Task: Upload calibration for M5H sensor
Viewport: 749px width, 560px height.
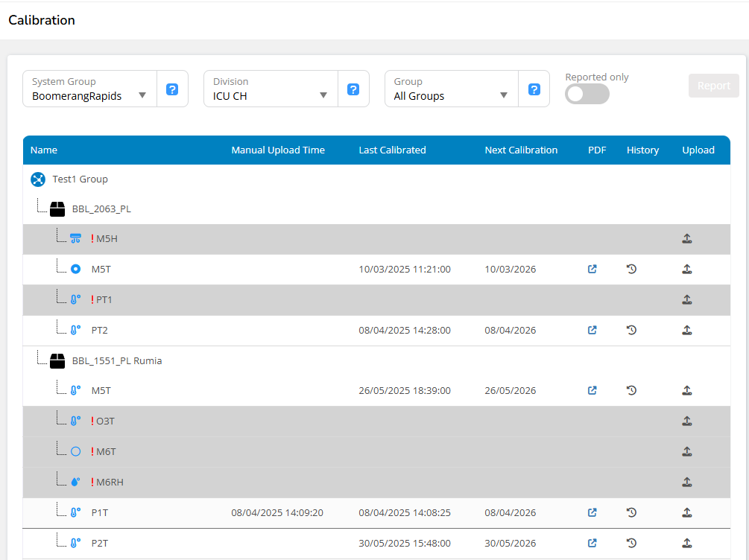Action: click(687, 239)
